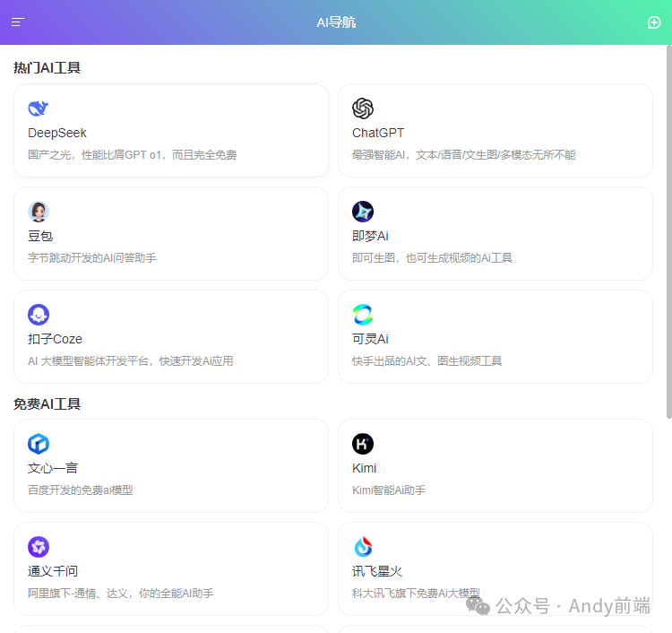Click description 'Kimi智能Ai助手'
Viewport: 672px width, 633px height.
coord(389,490)
